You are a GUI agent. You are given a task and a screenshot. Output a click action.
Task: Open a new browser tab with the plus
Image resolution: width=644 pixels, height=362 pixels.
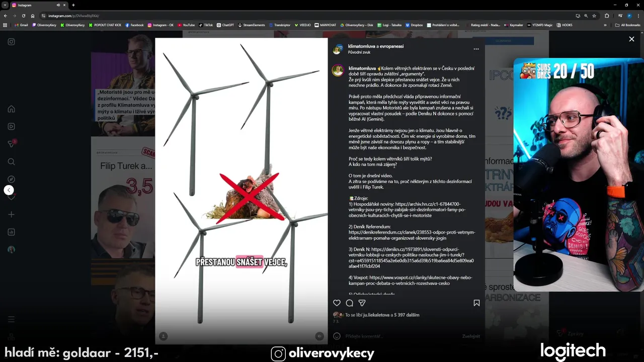pyautogui.click(x=73, y=5)
